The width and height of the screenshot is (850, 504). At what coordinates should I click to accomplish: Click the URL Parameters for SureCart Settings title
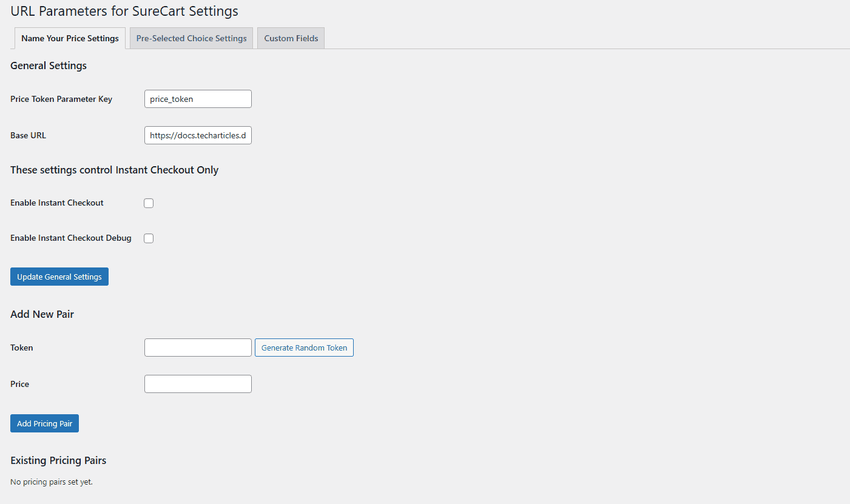(124, 11)
